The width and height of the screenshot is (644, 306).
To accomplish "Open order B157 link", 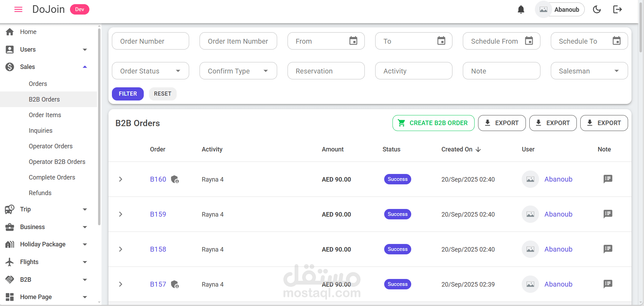I will 158,284.
